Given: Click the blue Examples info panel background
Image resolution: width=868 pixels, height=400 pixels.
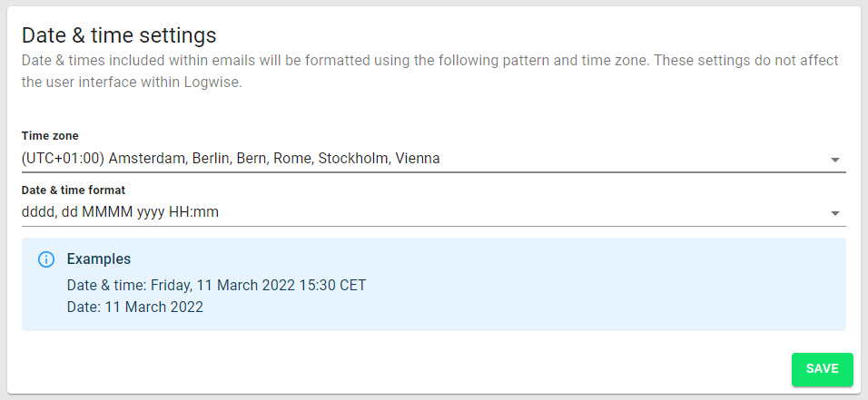Looking at the screenshot, I should click(433, 285).
